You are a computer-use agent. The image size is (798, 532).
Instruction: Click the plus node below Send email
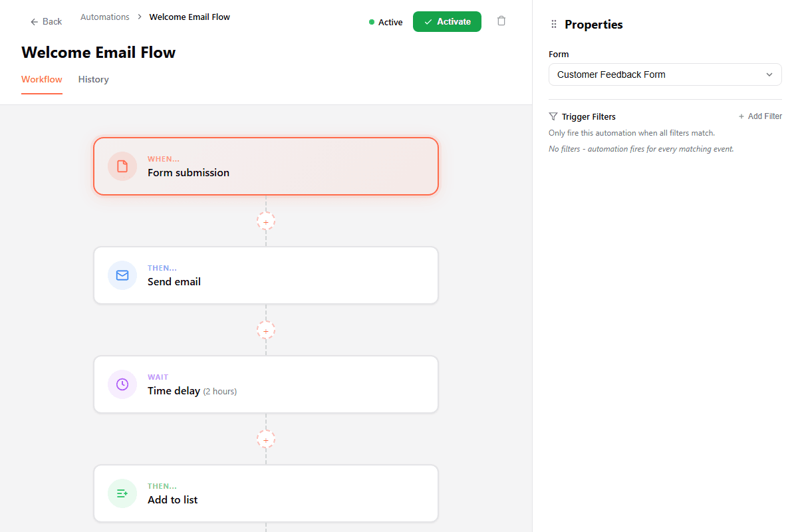point(265,330)
